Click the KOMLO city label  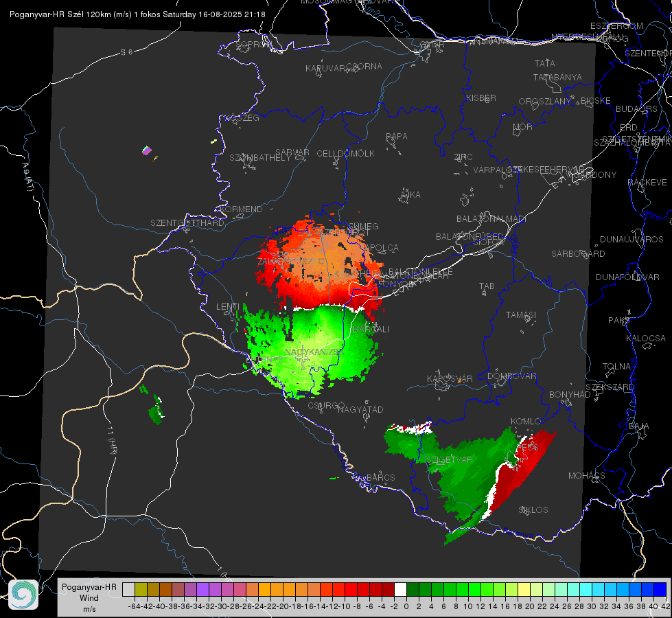[525, 421]
